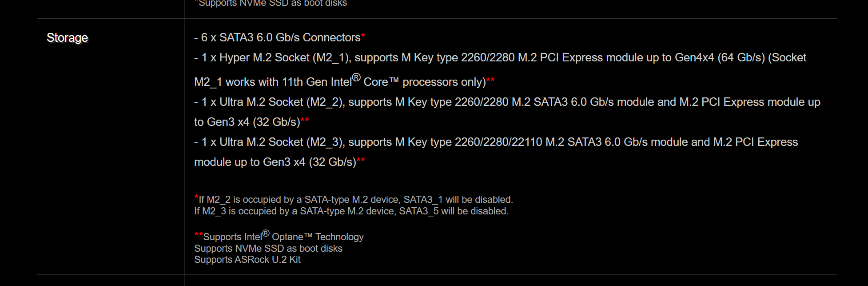Click the footnote asterisk before If M2_2 is occupied
868x286 pixels.
pyautogui.click(x=196, y=197)
